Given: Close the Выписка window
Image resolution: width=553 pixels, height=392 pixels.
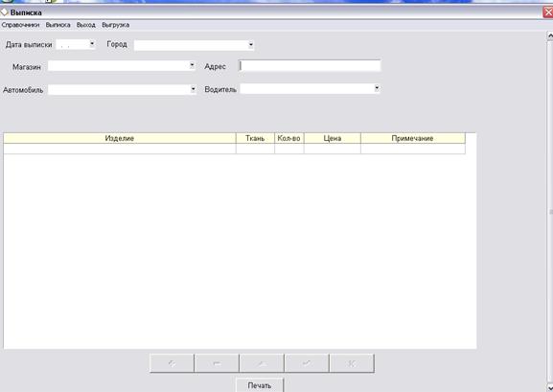Looking at the screenshot, I should (548, 12).
